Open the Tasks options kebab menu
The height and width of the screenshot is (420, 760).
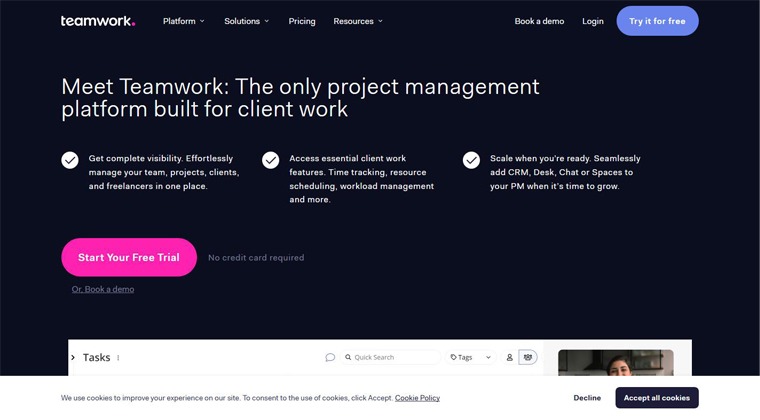pyautogui.click(x=118, y=358)
